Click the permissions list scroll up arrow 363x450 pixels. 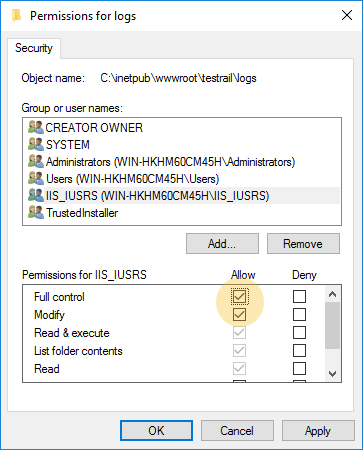tap(332, 294)
